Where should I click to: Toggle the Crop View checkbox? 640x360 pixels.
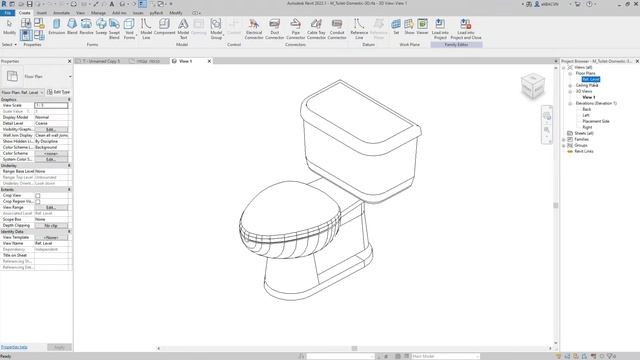[x=38, y=196]
